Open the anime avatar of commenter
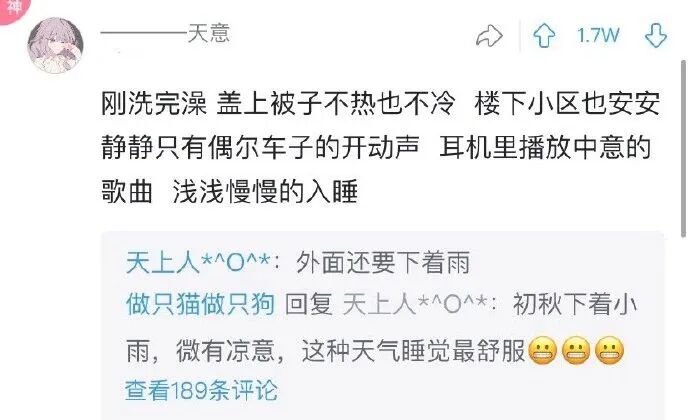 (55, 45)
